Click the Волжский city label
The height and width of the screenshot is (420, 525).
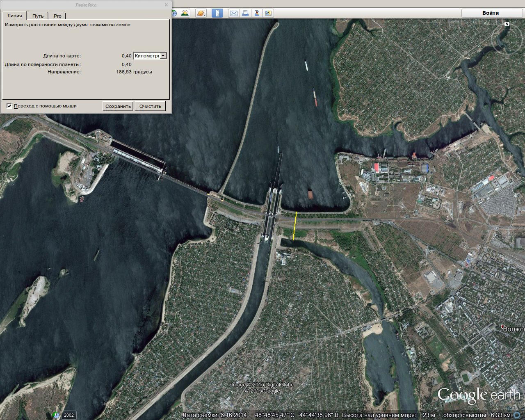point(514,329)
